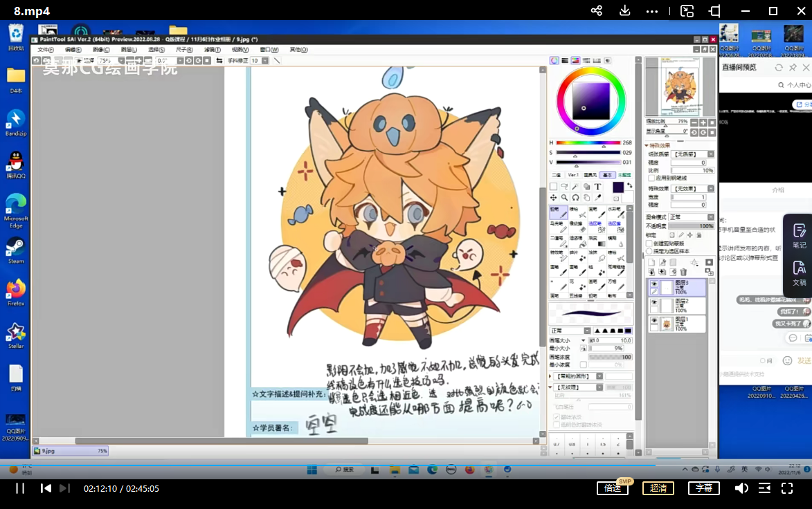Select the 图层1 layer thumbnail

pos(667,324)
